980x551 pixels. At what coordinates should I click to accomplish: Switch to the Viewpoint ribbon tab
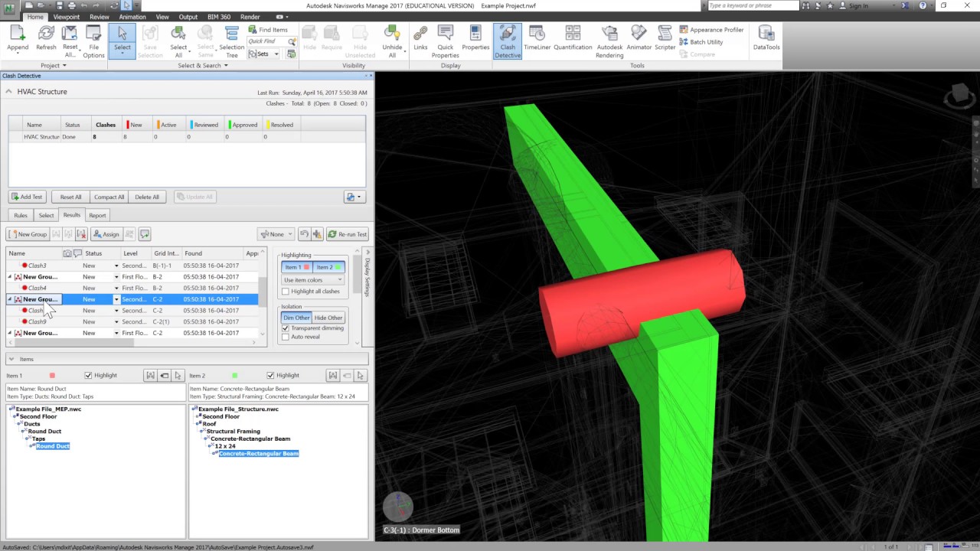coord(66,17)
